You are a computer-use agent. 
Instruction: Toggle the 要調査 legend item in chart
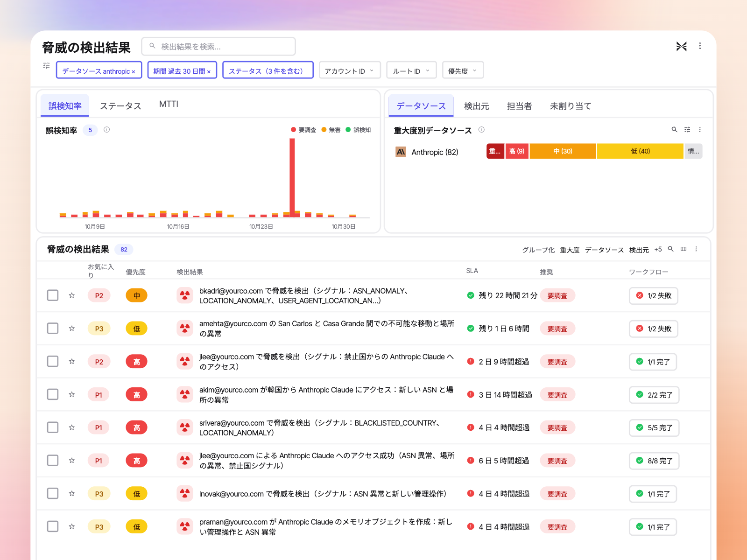pos(303,130)
